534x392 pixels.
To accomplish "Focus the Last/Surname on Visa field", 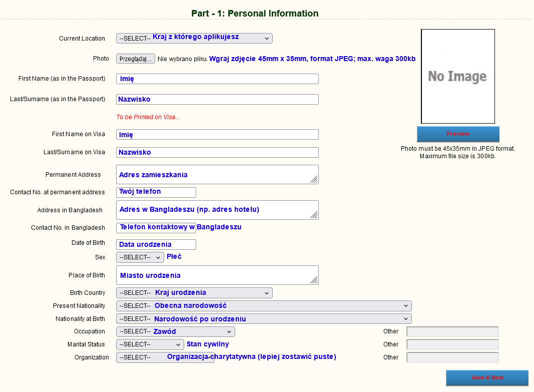I will 217,153.
